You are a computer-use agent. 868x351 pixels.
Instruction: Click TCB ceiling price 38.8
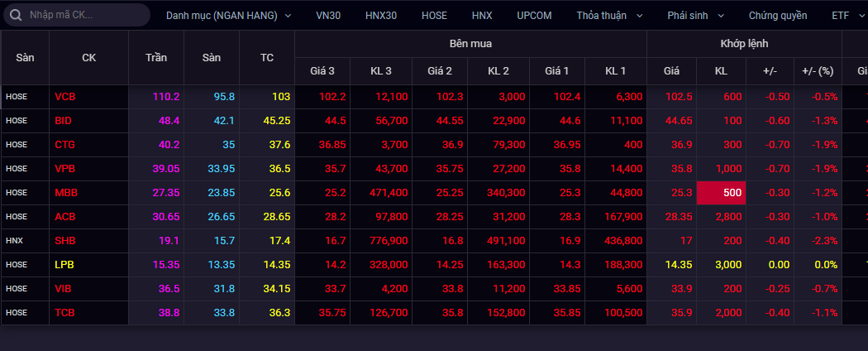tap(169, 313)
